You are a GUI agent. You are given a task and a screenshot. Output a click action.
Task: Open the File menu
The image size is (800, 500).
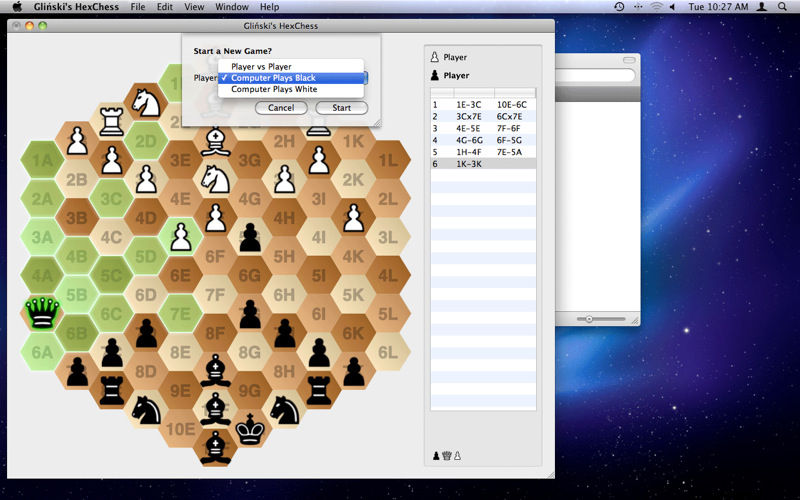click(137, 7)
